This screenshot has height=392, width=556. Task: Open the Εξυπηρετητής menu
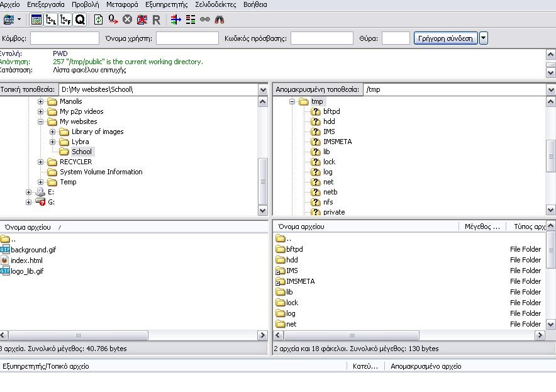coord(167,4)
